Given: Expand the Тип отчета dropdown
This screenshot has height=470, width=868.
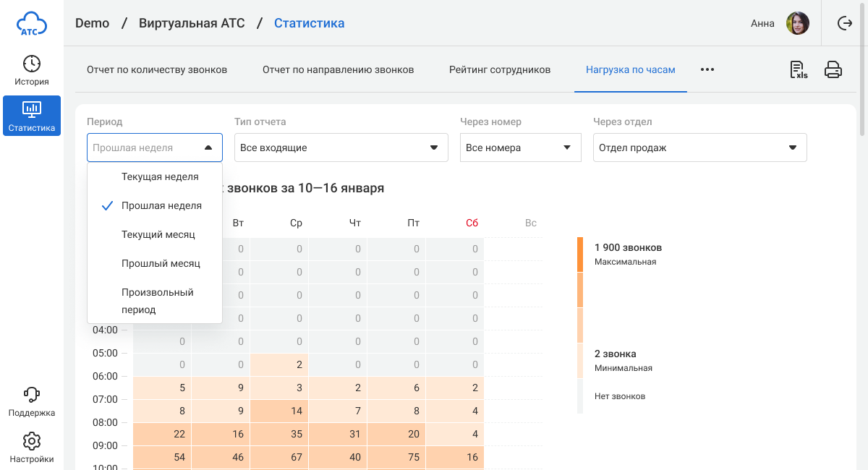Looking at the screenshot, I should pos(341,148).
